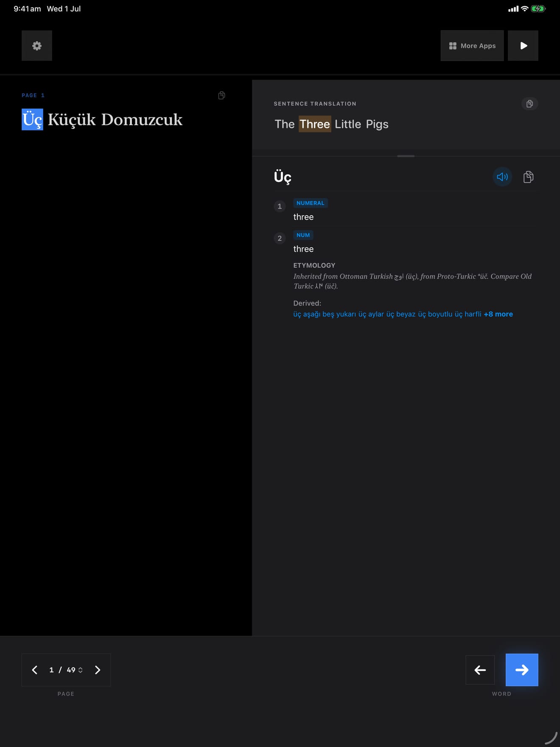This screenshot has width=560, height=747.
Task: Expand derived terms with +8 more
Action: pyautogui.click(x=498, y=314)
